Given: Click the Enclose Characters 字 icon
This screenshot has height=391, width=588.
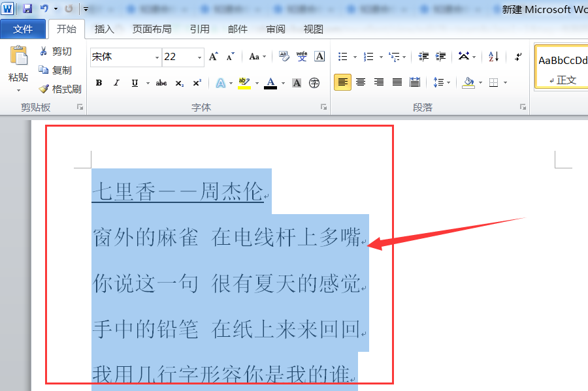Looking at the screenshot, I should (314, 83).
